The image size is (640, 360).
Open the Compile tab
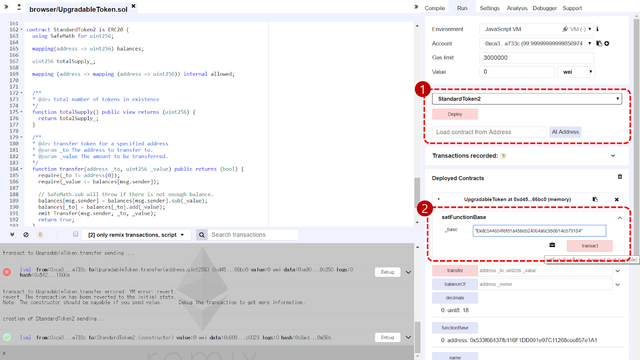click(x=434, y=8)
